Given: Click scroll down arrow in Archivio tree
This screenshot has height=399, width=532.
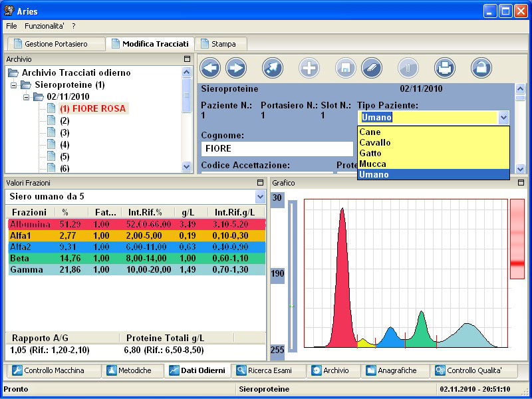Looking at the screenshot, I should pyautogui.click(x=187, y=166).
